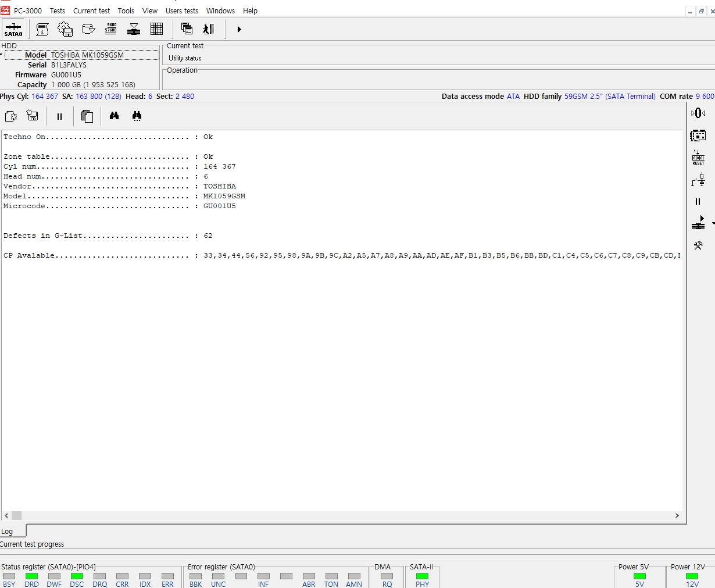Click the zero with arrows sidebar icon

[698, 113]
